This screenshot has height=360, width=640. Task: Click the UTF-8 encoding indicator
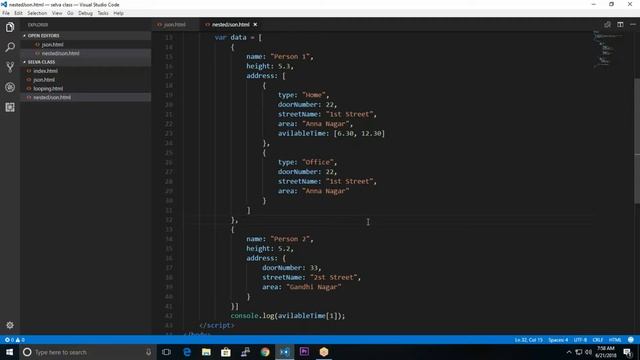pos(580,340)
